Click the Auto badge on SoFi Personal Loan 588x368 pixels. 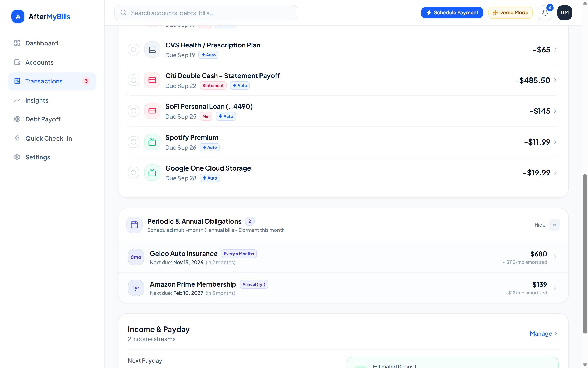[x=226, y=116]
